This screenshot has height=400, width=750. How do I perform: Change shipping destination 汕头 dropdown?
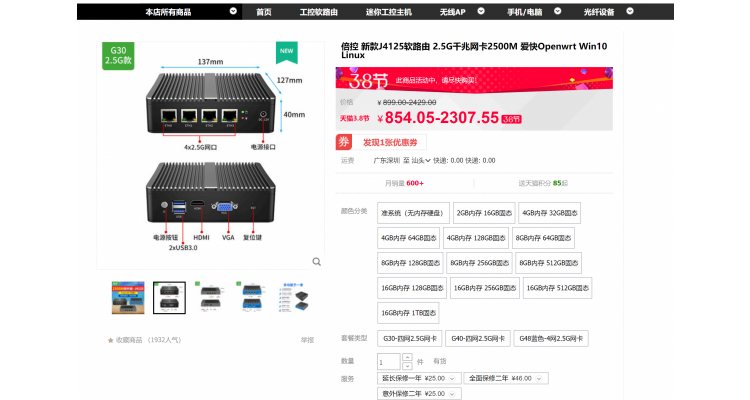pos(421,161)
